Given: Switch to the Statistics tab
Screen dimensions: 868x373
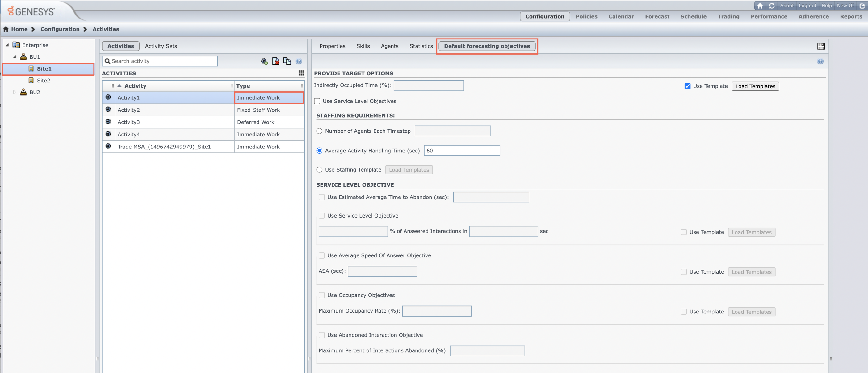Looking at the screenshot, I should point(421,46).
